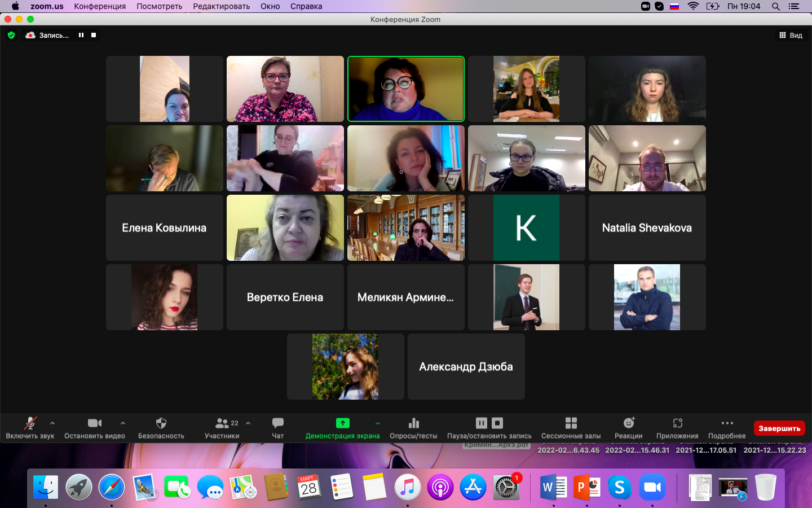Image resolution: width=812 pixels, height=508 pixels.
Task: Open the Chat (Чат) panel
Action: coord(278,423)
